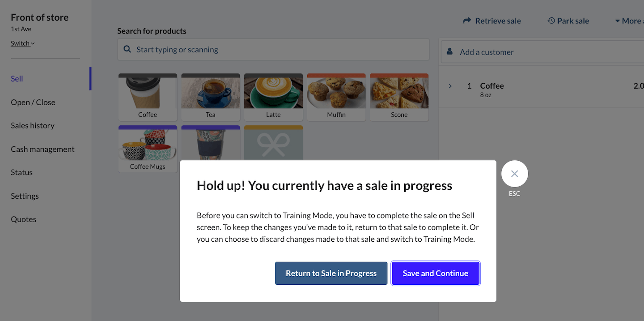Screen dimensions: 644x321
Task: Open the Open / Close sidebar item
Action: [33, 102]
